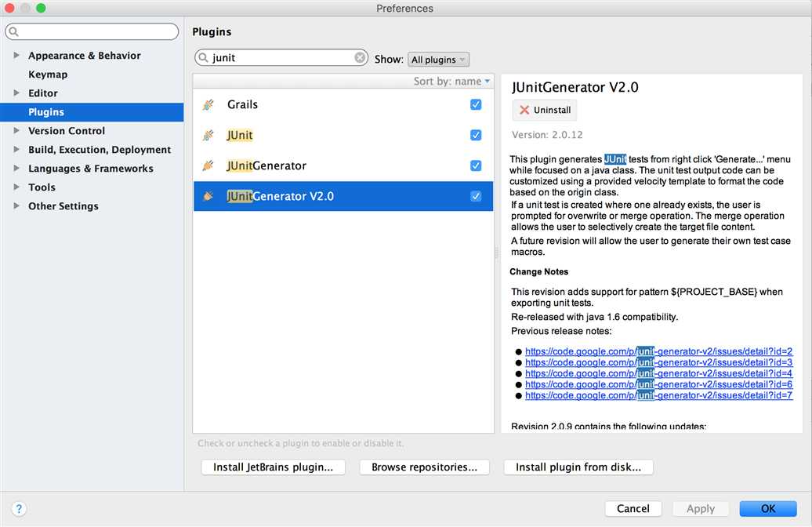Screen dimensions: 812x527
Task: Open issue link ending id=6
Action: (658, 384)
